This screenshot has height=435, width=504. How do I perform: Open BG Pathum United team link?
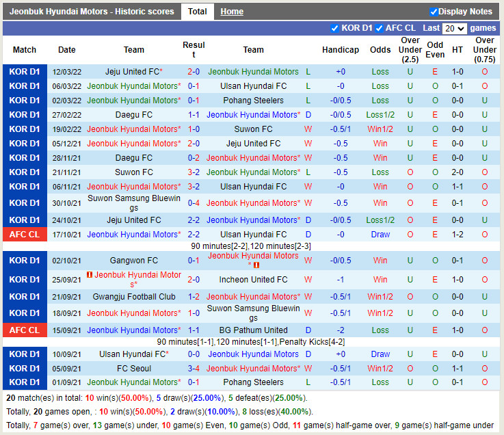[x=253, y=330]
